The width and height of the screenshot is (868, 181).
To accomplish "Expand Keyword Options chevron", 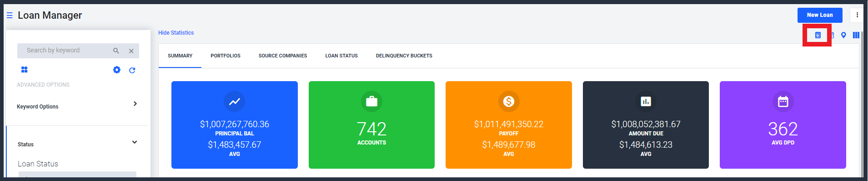I will coord(135,103).
